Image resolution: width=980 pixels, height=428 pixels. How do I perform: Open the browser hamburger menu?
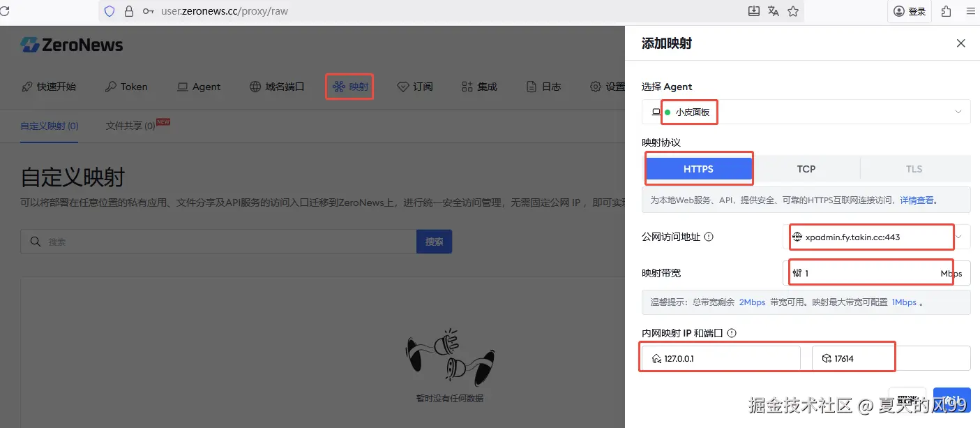click(970, 11)
